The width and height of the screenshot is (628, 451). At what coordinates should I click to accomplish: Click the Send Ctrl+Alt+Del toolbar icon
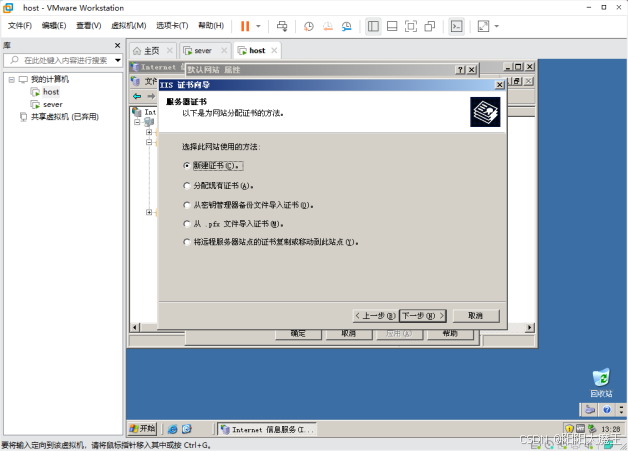[x=282, y=26]
